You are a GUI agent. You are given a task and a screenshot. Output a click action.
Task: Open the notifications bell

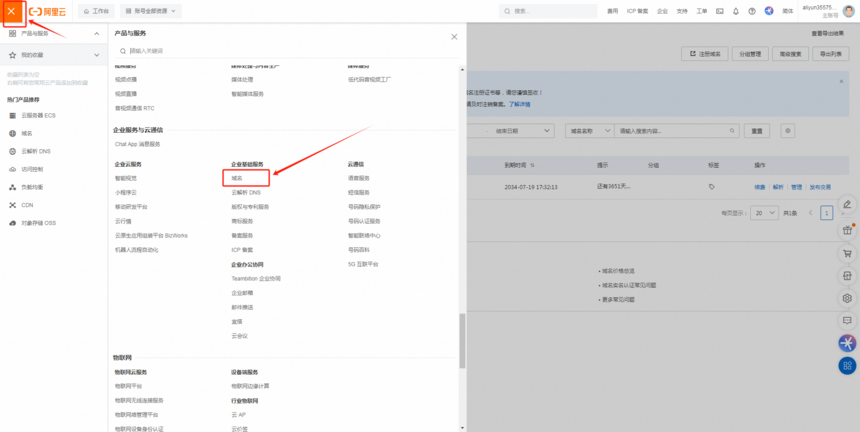pyautogui.click(x=735, y=11)
